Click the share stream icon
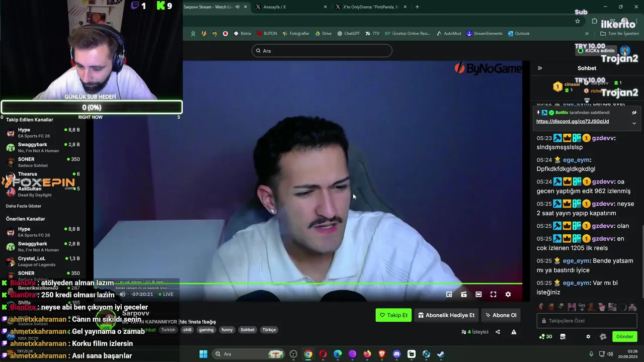The height and width of the screenshot is (362, 644). click(498, 332)
